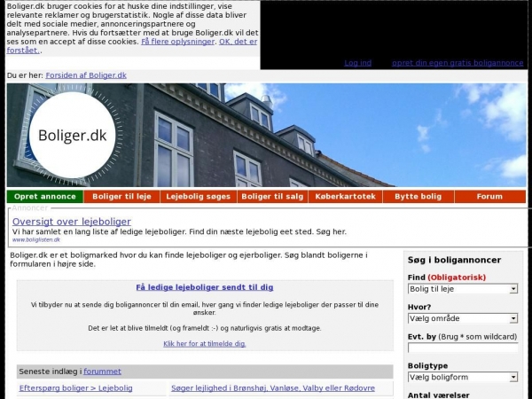Click the 'Antal værelser' label
Viewport: 532px width, 399px height.
(x=438, y=395)
